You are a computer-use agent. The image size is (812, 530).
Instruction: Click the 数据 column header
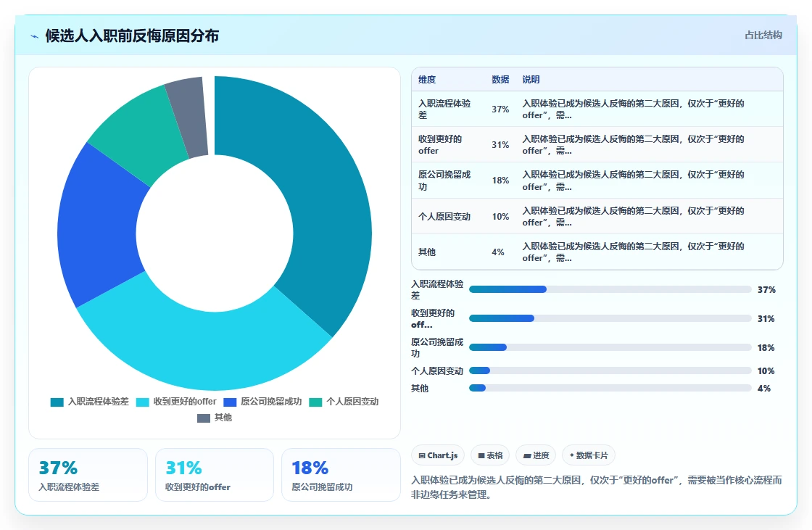point(500,80)
